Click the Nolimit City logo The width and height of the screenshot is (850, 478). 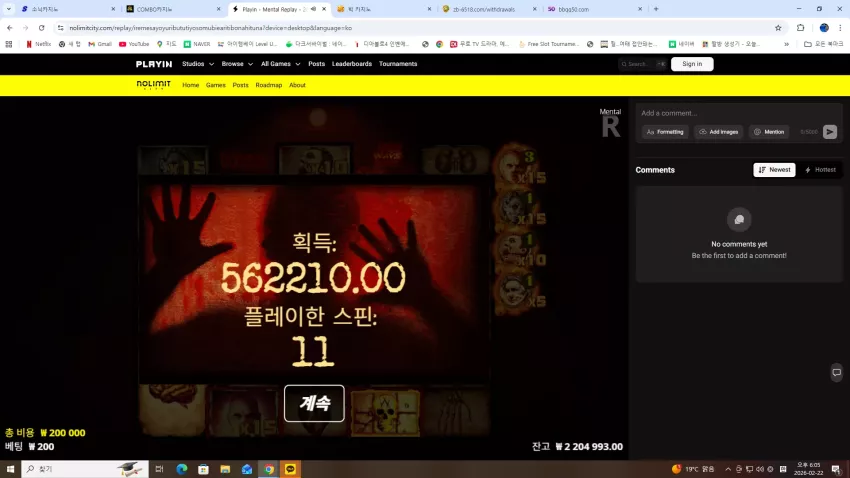click(153, 85)
